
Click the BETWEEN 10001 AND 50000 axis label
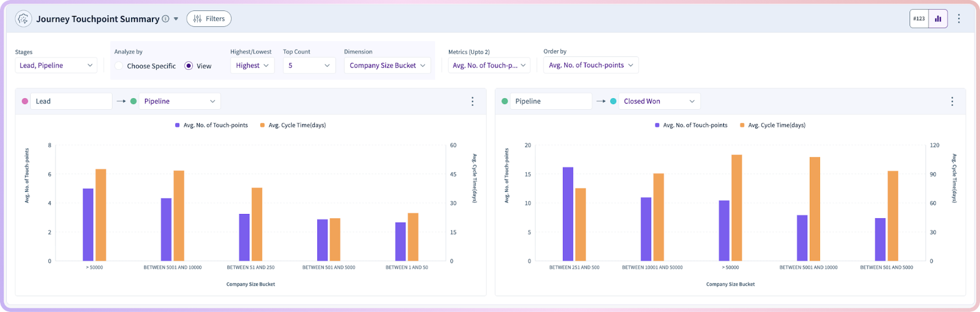coord(652,267)
